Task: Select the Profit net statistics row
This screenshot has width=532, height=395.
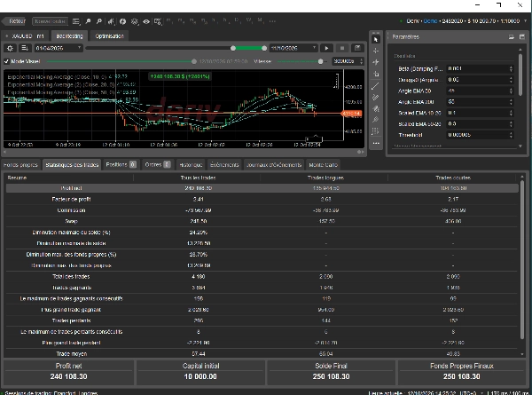Action: coord(262,188)
